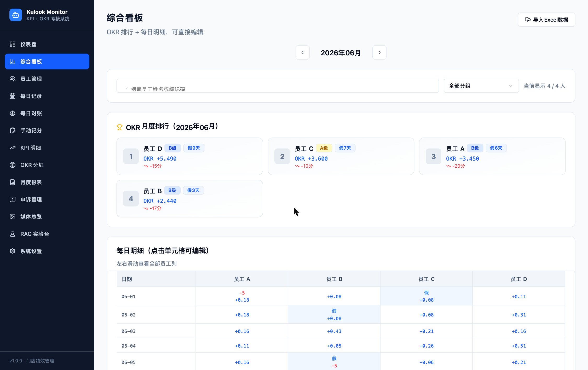Open the 仪表盘 menu item
This screenshot has height=370, width=588.
pyautogui.click(x=47, y=44)
